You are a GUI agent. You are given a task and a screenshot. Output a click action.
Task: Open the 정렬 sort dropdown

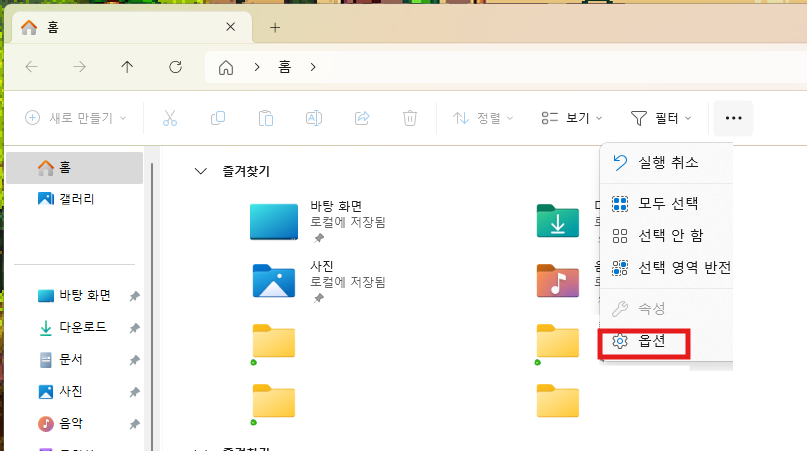[483, 118]
